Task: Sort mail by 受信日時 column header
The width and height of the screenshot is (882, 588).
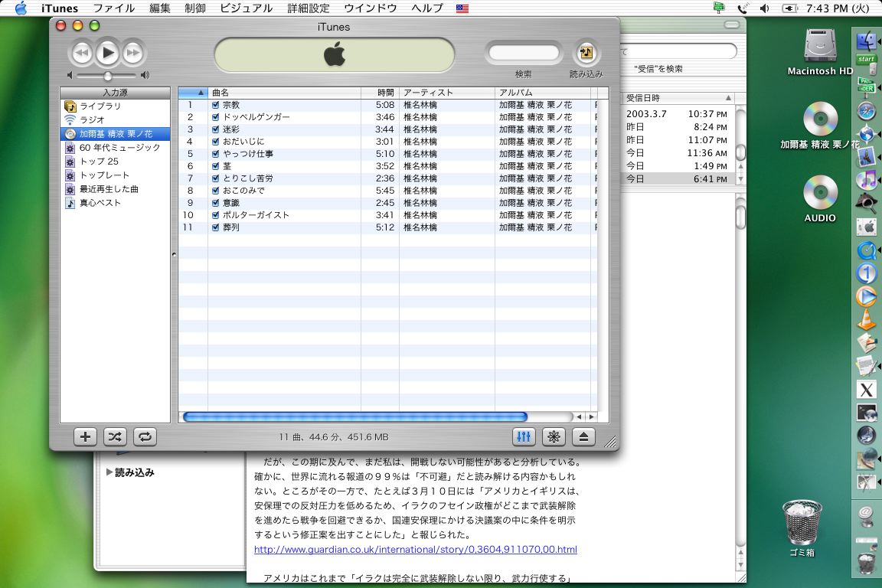Action: [x=678, y=98]
